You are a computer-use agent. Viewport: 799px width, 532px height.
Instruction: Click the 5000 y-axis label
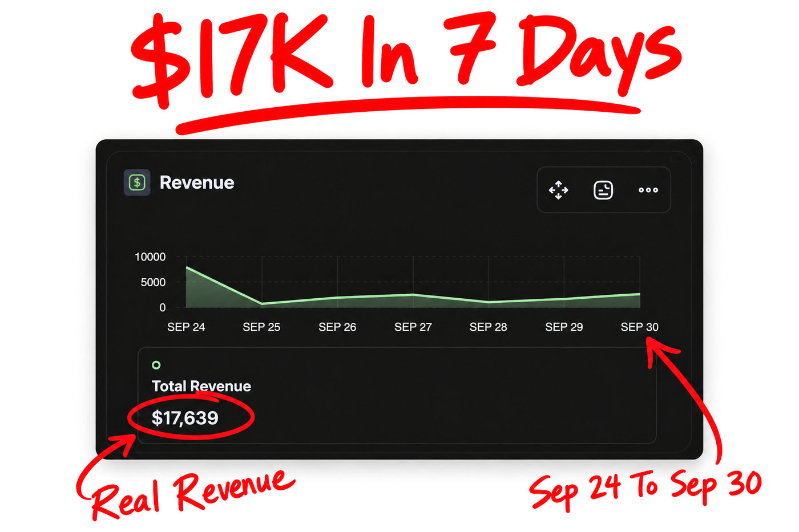tap(153, 282)
